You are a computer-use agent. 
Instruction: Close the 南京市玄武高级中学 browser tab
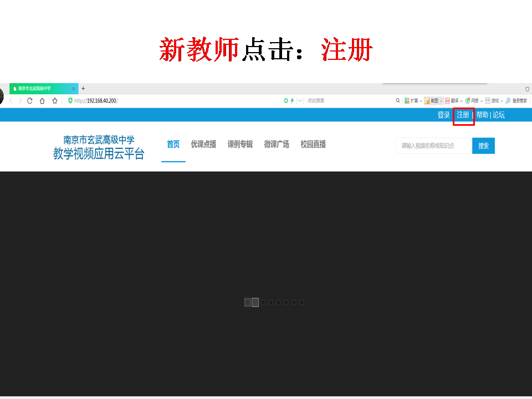pyautogui.click(x=73, y=89)
